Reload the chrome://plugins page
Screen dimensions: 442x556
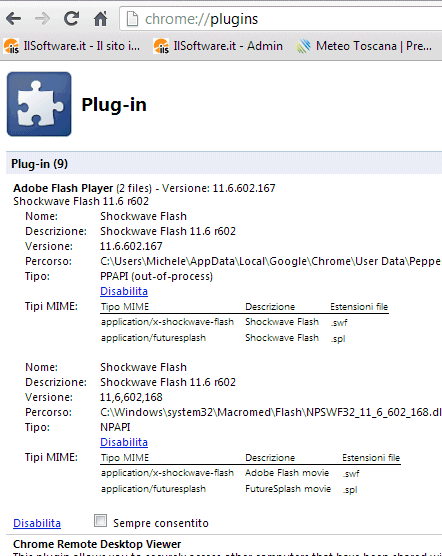coord(71,18)
